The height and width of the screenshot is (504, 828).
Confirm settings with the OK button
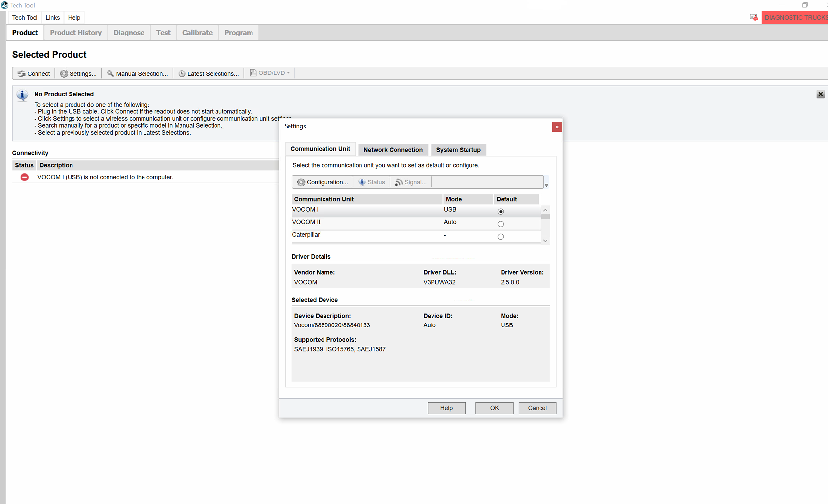coord(494,408)
